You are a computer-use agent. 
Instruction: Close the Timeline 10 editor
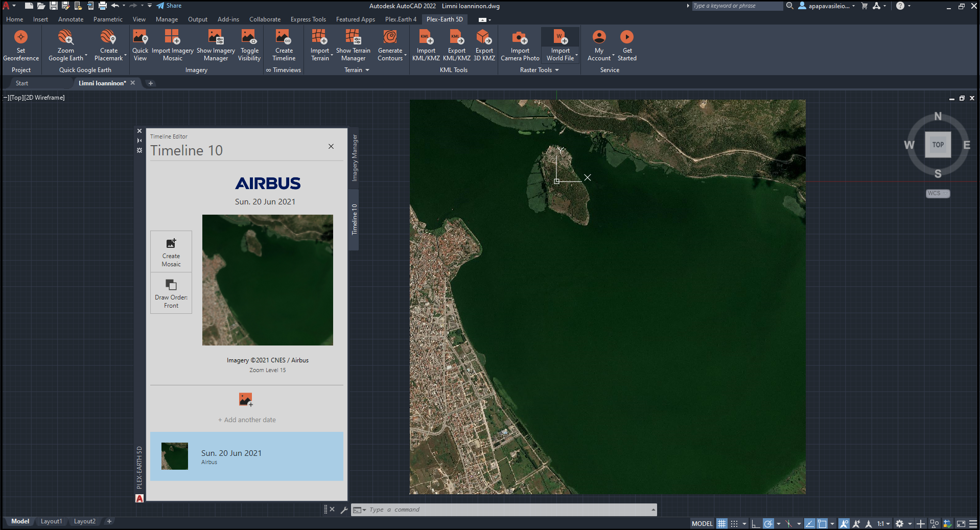[331, 147]
